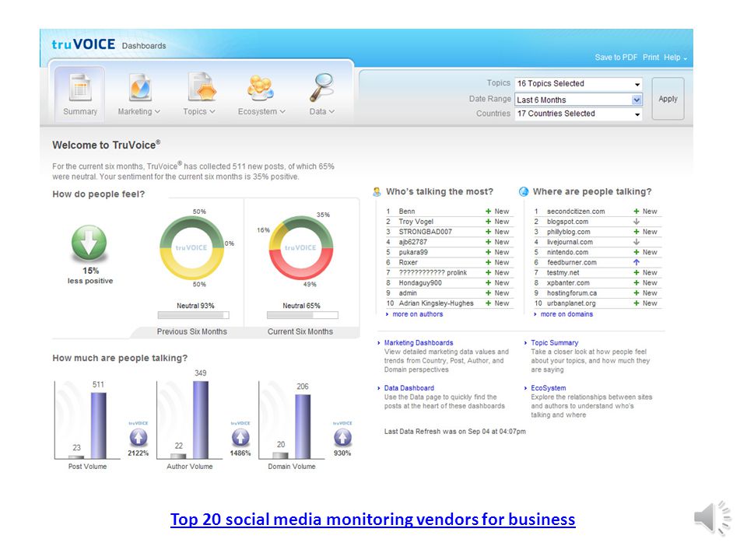Click the green plus next to Roxer
The width and height of the screenshot is (747, 560).
click(x=489, y=262)
